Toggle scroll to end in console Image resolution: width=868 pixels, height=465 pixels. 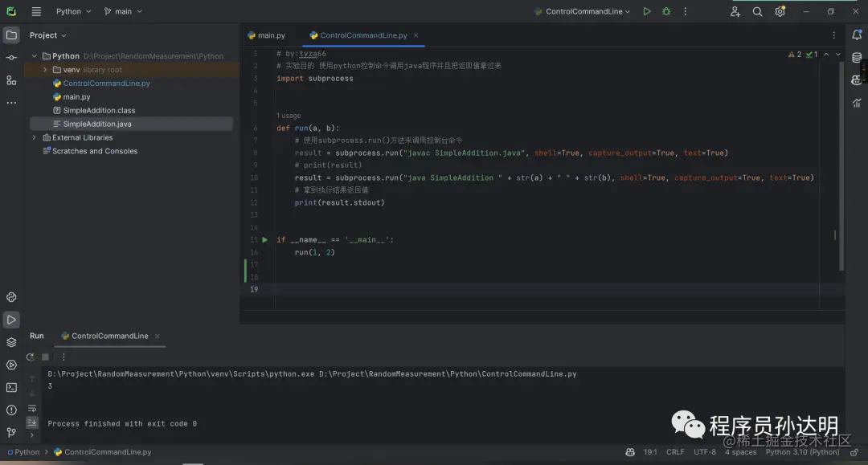point(32,422)
